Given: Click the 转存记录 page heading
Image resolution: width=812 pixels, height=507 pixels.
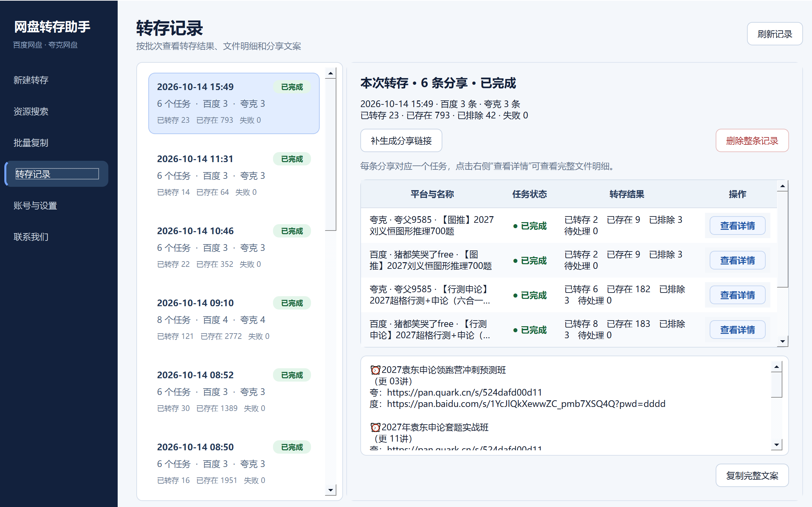Looking at the screenshot, I should click(x=169, y=28).
